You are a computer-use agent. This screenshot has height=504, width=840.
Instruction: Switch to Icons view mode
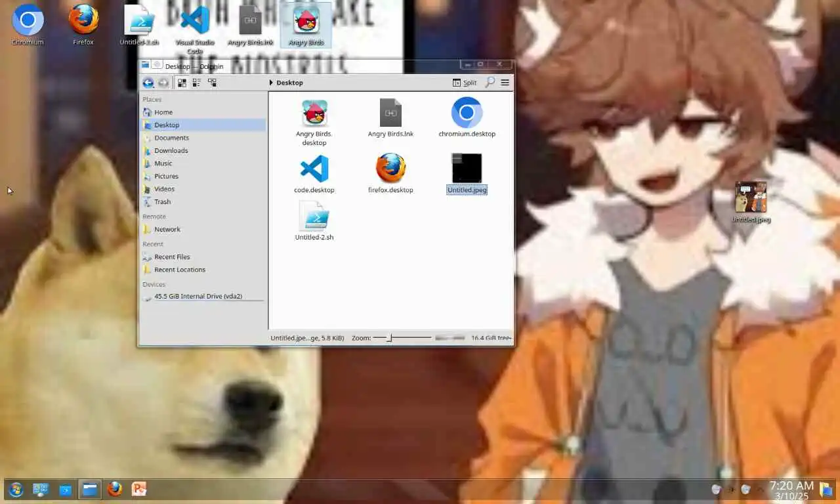[x=182, y=83]
